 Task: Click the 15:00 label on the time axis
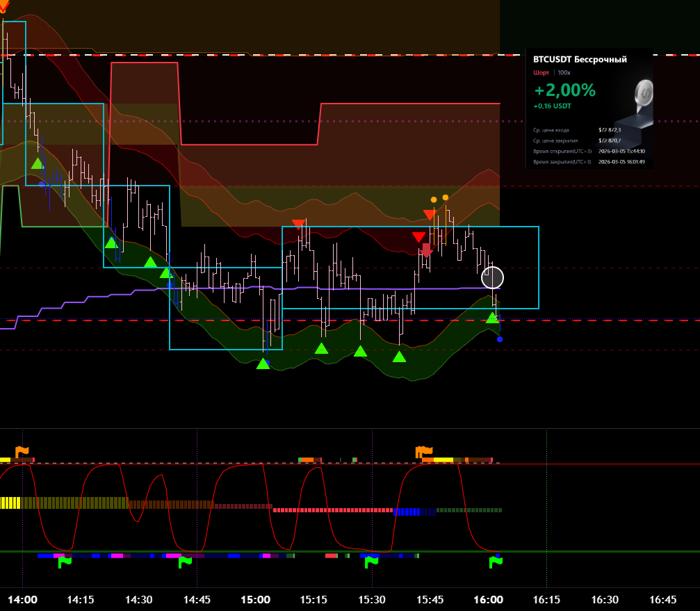(255, 599)
